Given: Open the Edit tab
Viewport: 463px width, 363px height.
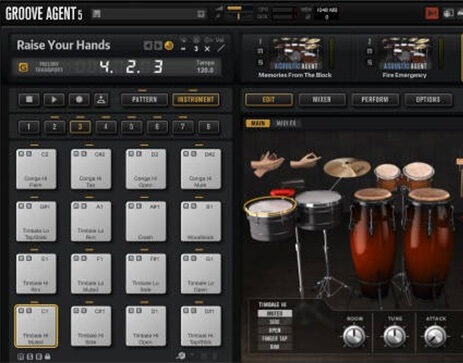Looking at the screenshot, I should 269,100.
